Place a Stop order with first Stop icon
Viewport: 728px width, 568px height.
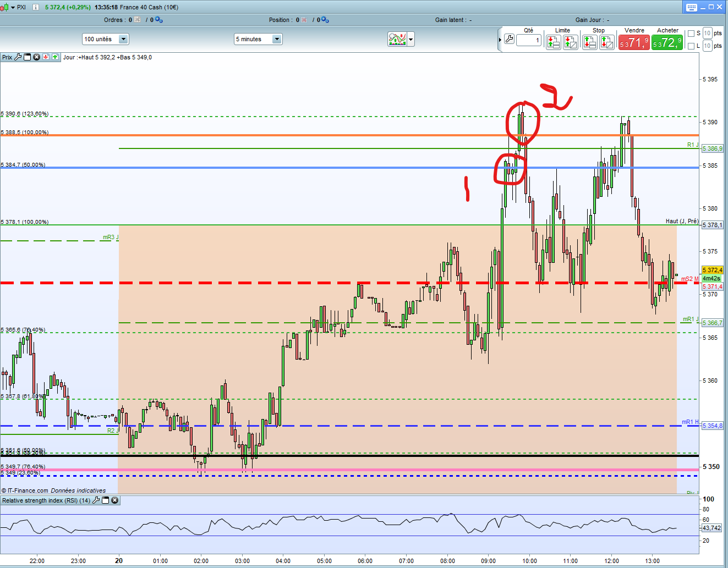590,42
